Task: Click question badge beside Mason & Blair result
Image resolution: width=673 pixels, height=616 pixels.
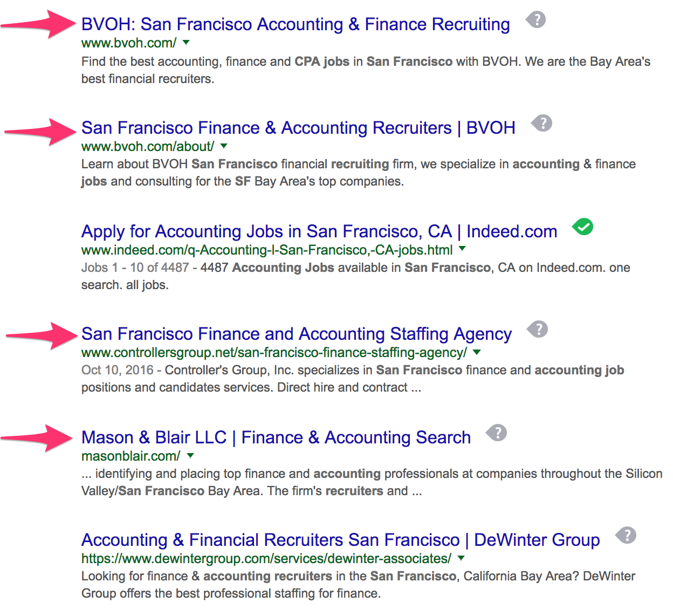Action: click(x=496, y=433)
